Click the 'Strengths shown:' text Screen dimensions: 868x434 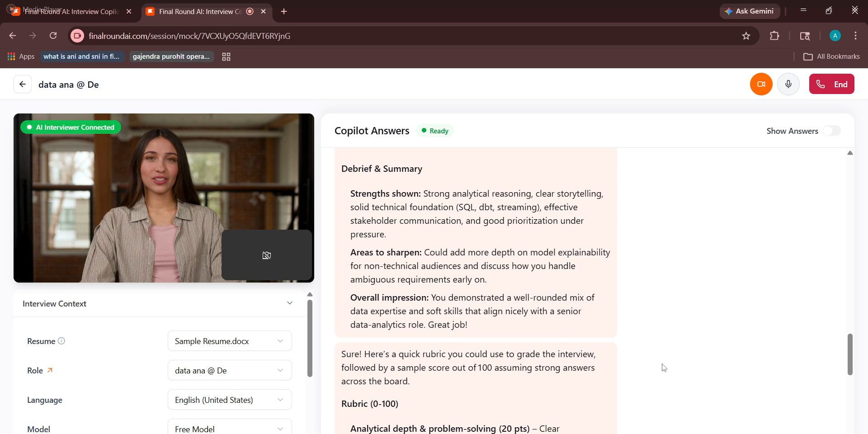(385, 193)
